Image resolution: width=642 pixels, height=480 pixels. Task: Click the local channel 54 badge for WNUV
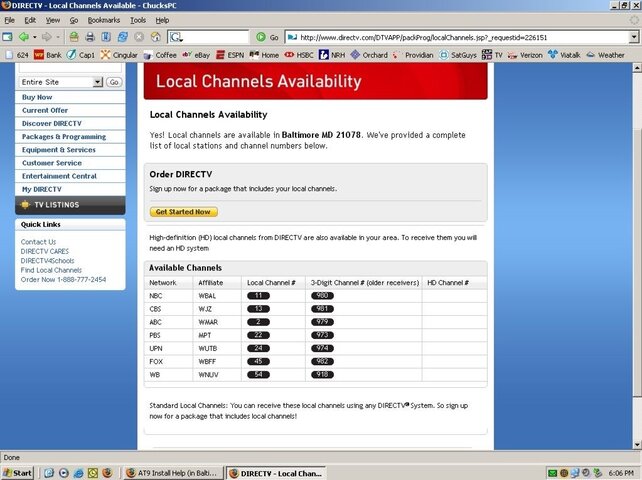tap(258, 374)
